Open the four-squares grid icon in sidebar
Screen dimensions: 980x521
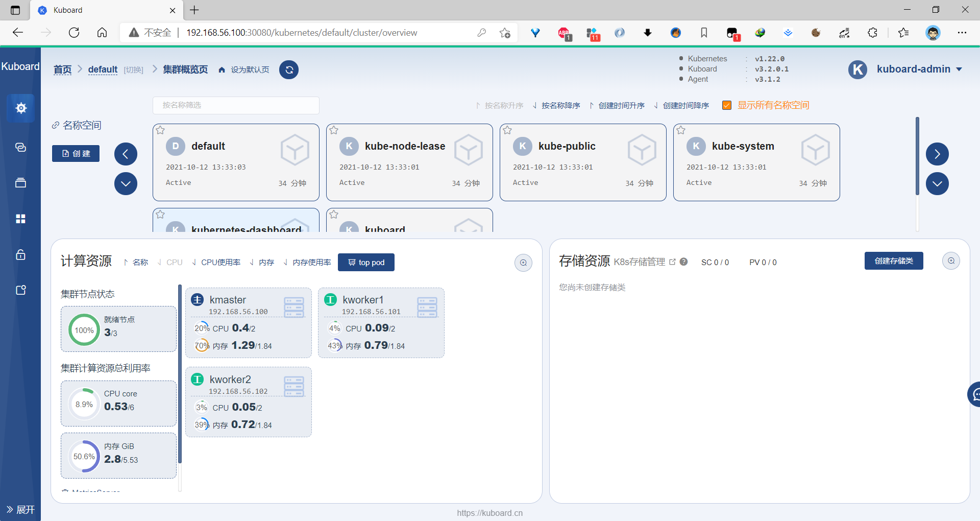(x=20, y=219)
